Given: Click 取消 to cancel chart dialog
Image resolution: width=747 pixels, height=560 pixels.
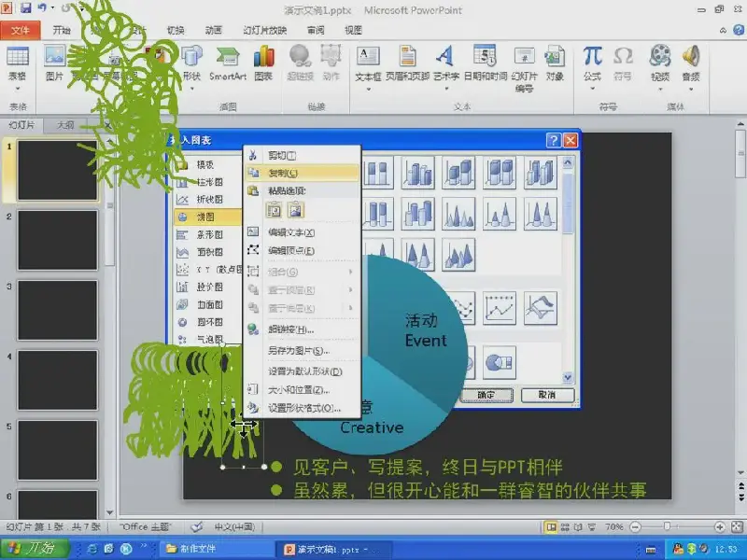Looking at the screenshot, I should 547,395.
